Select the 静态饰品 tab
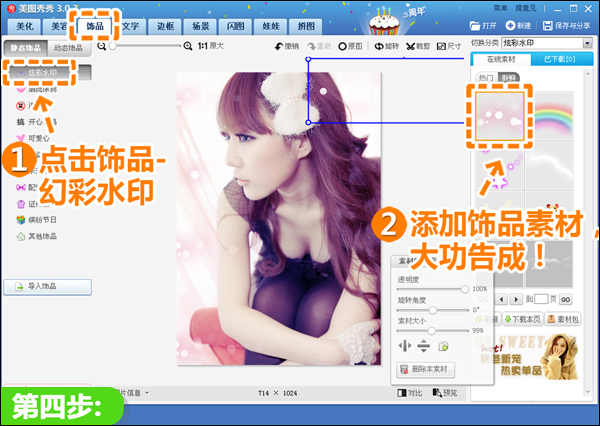Image resolution: width=600 pixels, height=426 pixels. (26, 48)
